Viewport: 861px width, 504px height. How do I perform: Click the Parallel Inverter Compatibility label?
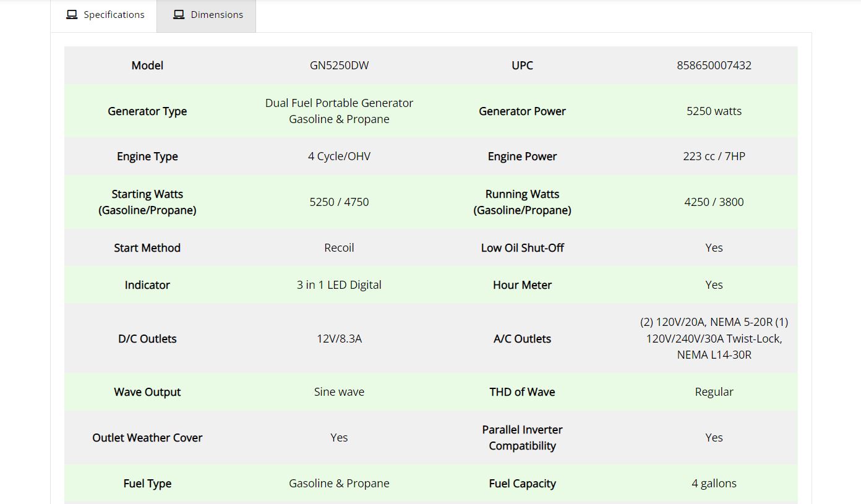[x=522, y=438]
